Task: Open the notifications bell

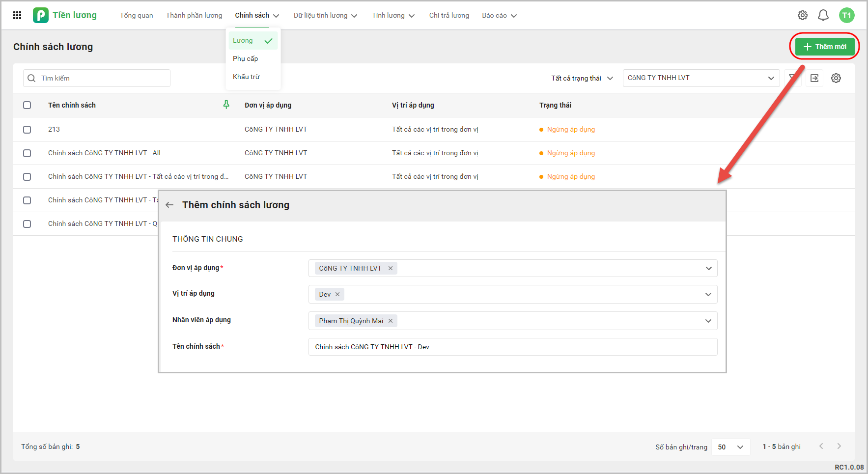Action: (x=823, y=15)
